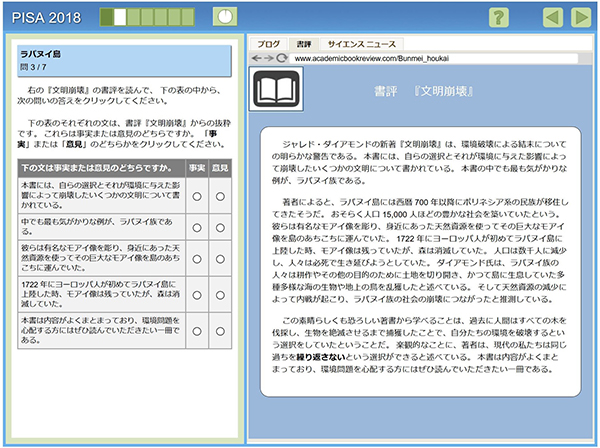
Task: Open the サイエンス ニュース tab
Action: [362, 44]
